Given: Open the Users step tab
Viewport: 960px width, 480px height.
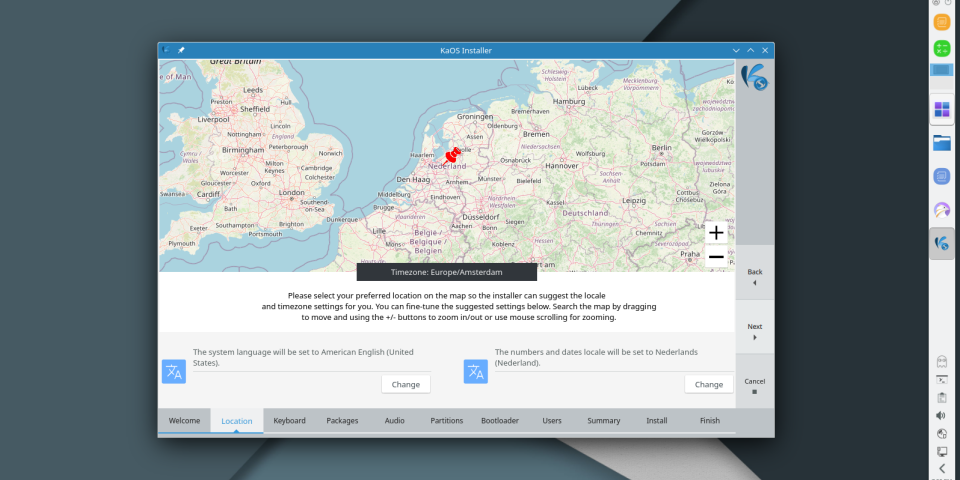Looking at the screenshot, I should coord(552,421).
